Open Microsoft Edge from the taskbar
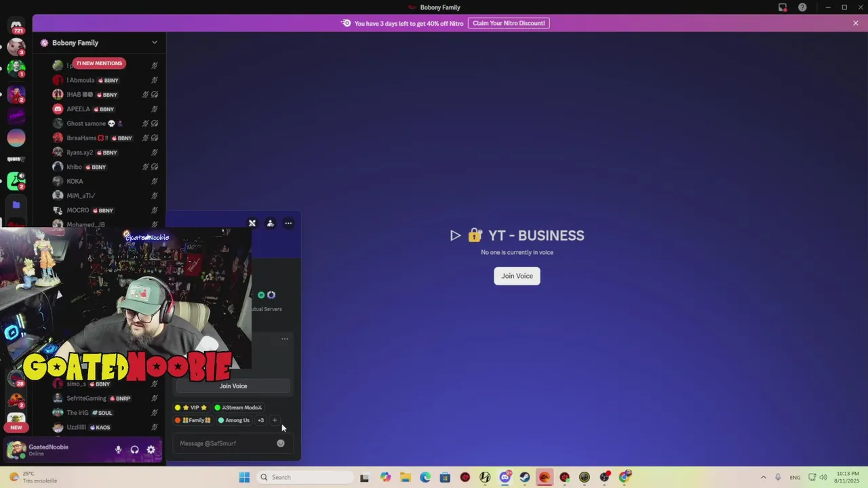Image resolution: width=868 pixels, height=488 pixels. (x=425, y=477)
